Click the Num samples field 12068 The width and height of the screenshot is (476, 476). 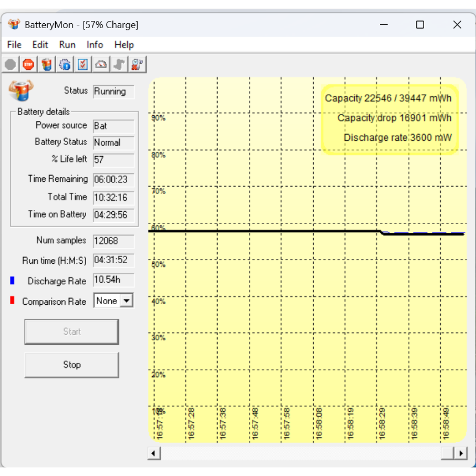(114, 241)
